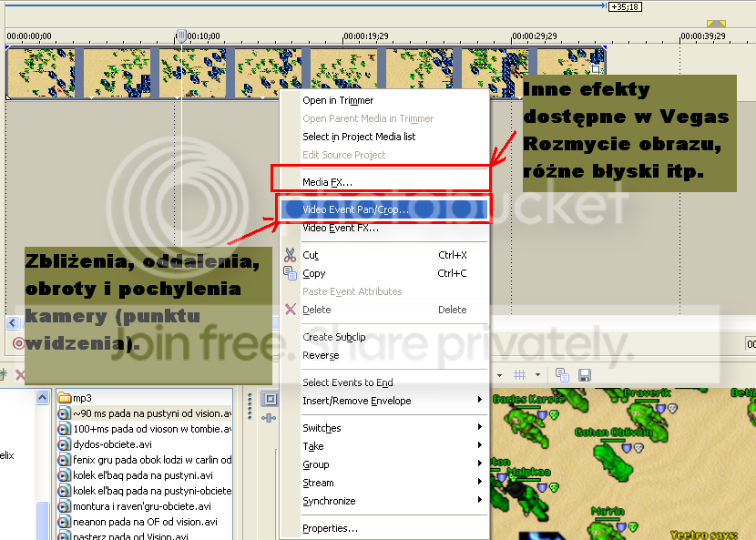Screen dimensions: 756x540
Task: Save snapshot to file floppy icon
Action: click(585, 374)
